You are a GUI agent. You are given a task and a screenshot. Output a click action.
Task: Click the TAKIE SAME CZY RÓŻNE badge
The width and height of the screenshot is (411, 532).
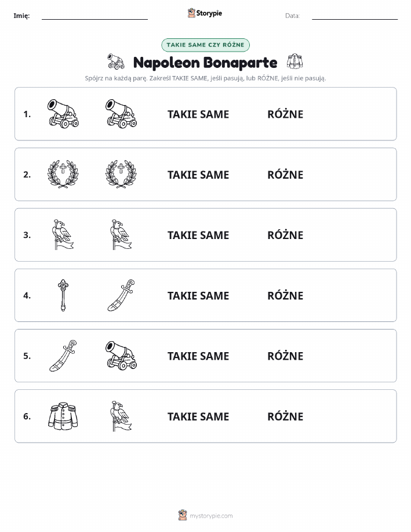coord(205,45)
